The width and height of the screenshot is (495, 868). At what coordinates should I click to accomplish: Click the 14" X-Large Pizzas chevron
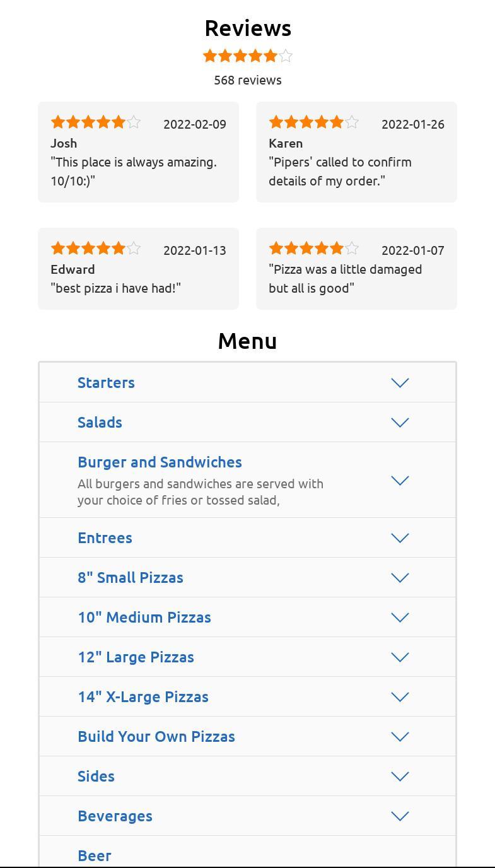[400, 697]
